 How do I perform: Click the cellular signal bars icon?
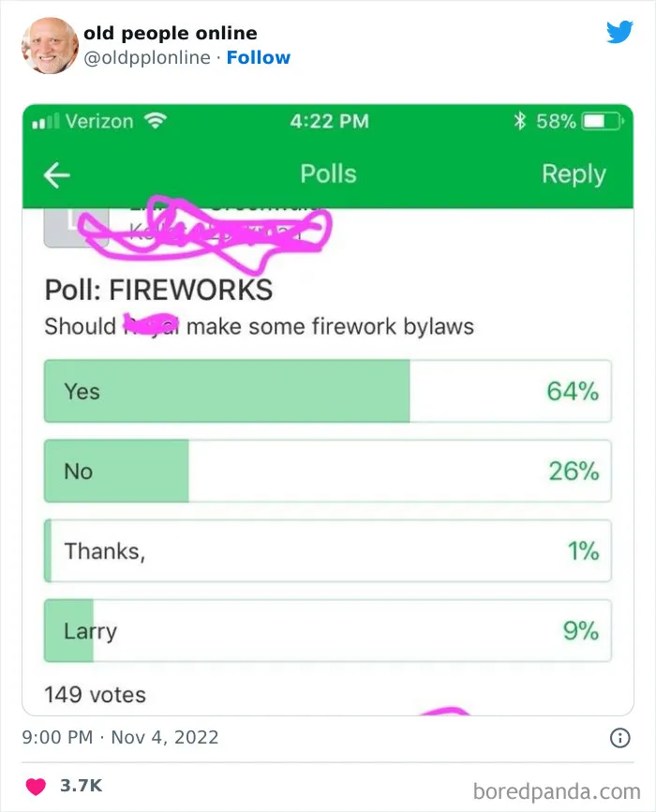pyautogui.click(x=46, y=121)
